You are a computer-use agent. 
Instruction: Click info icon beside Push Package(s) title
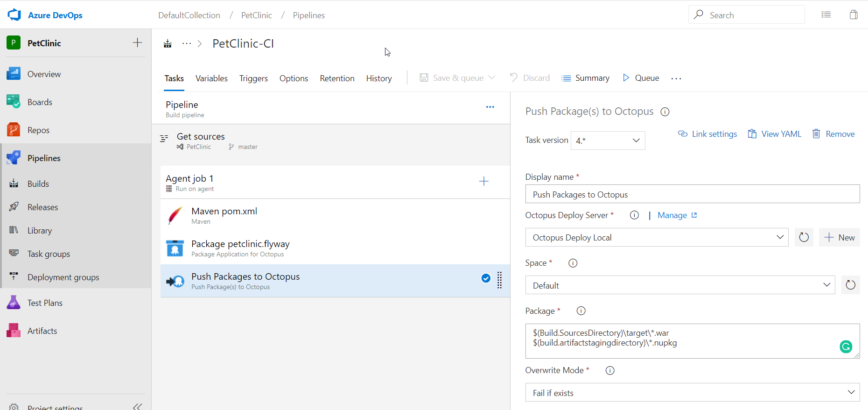point(665,112)
